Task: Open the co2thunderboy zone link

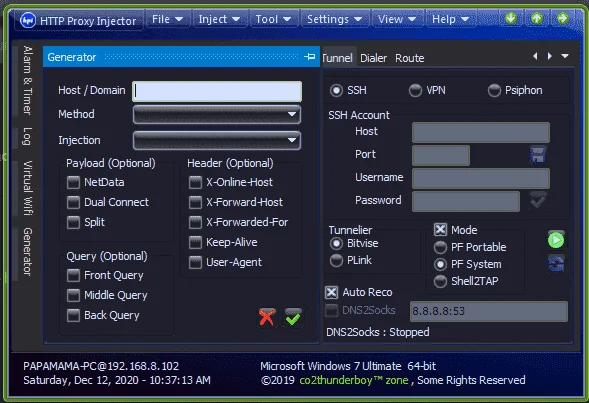Action: pos(354,380)
